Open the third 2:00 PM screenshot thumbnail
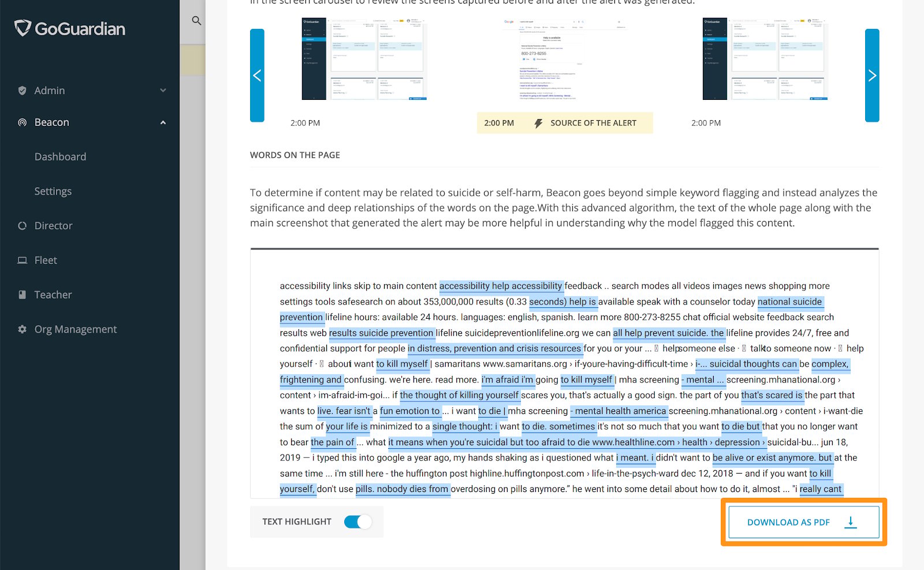This screenshot has height=570, width=924. pos(765,59)
